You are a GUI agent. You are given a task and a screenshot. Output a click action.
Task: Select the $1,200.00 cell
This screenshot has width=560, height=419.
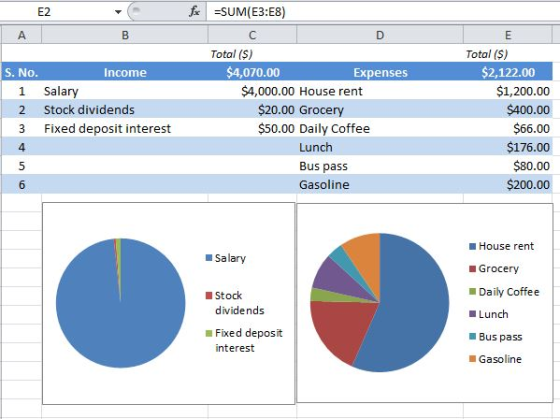(508, 91)
